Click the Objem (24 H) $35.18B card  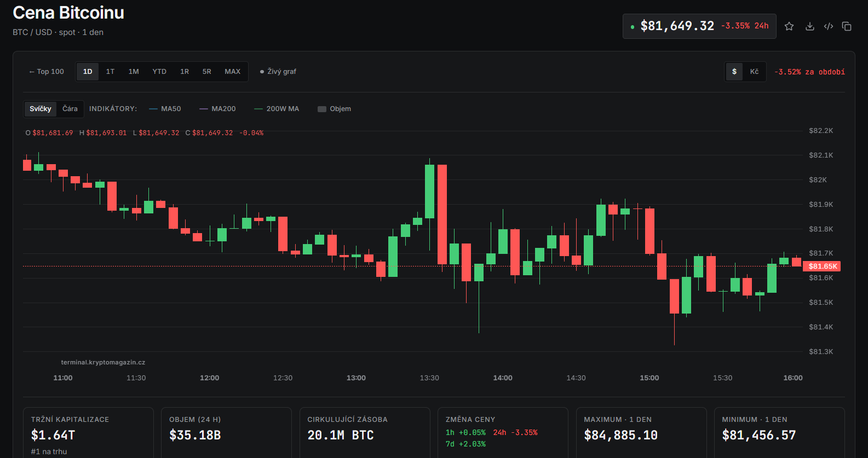click(226, 432)
